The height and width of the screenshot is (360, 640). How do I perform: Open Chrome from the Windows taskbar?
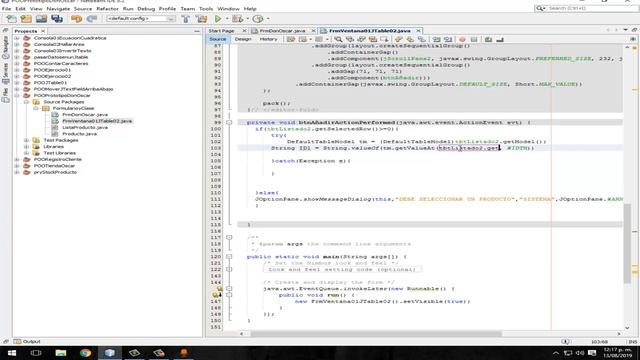point(85,353)
